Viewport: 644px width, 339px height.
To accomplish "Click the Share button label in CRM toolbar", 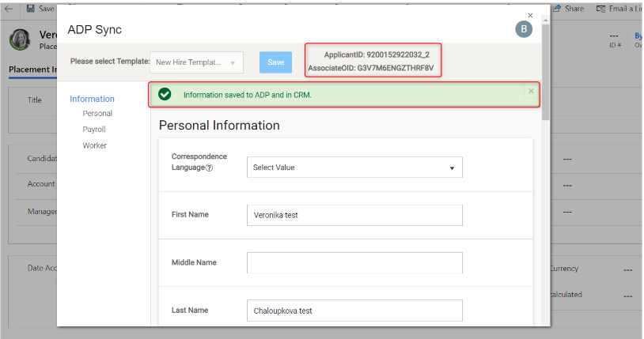I will pos(574,8).
